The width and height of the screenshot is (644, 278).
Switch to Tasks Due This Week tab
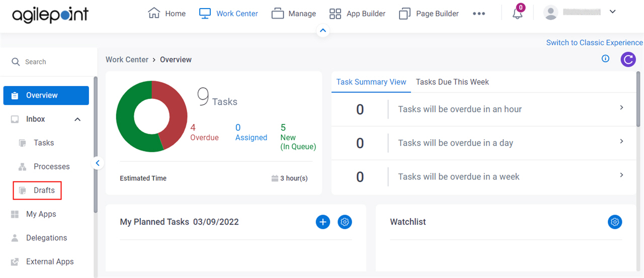pyautogui.click(x=452, y=82)
